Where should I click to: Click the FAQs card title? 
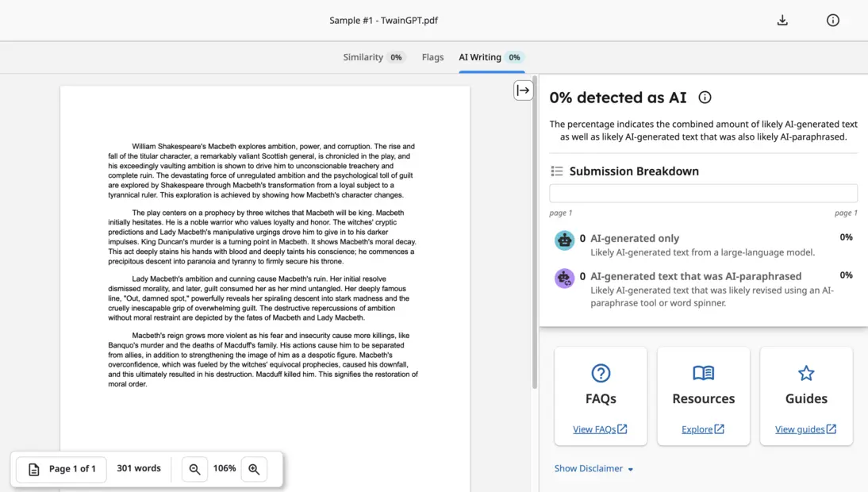coord(601,398)
